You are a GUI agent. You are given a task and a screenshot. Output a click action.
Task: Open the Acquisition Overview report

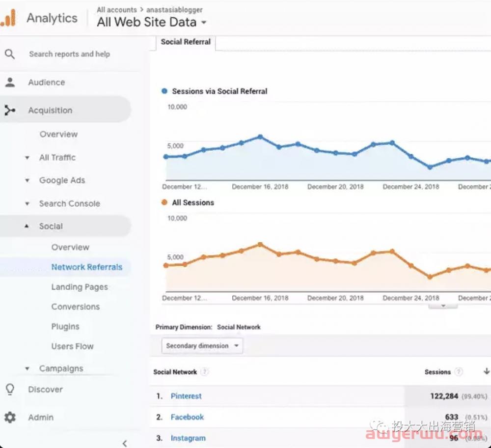58,134
